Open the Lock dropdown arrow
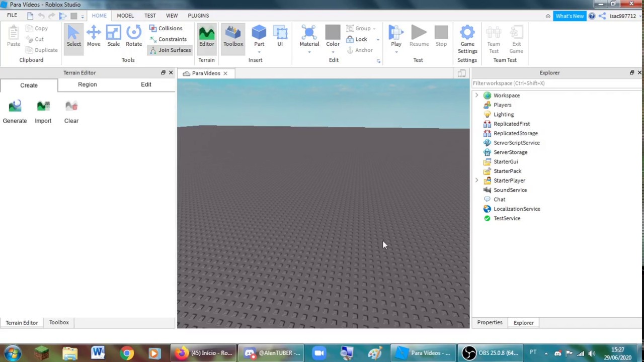Viewport: 644px width, 362px height. point(378,40)
